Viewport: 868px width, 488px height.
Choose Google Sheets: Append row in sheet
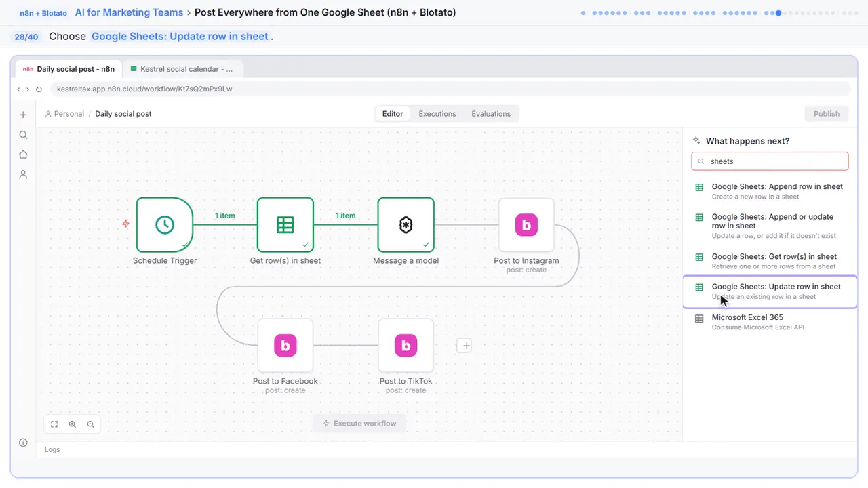pyautogui.click(x=770, y=191)
